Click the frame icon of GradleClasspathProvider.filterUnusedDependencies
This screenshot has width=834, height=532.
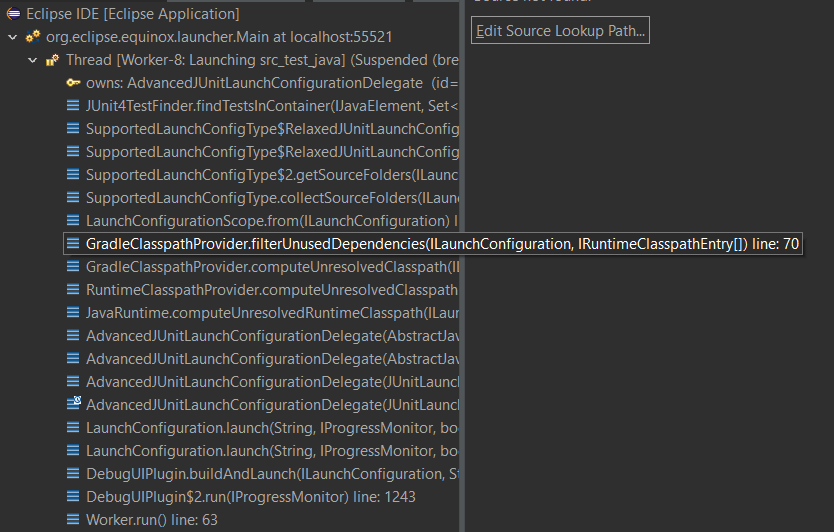click(73, 243)
